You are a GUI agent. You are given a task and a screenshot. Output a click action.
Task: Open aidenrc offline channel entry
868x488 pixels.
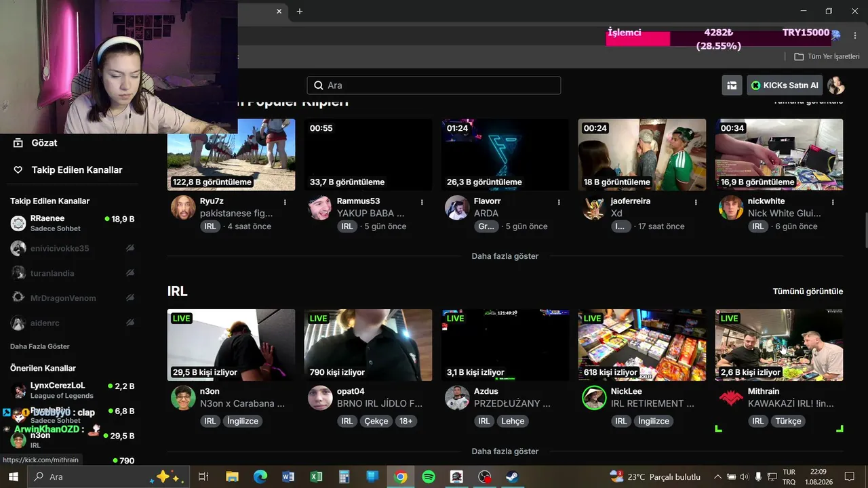point(73,323)
